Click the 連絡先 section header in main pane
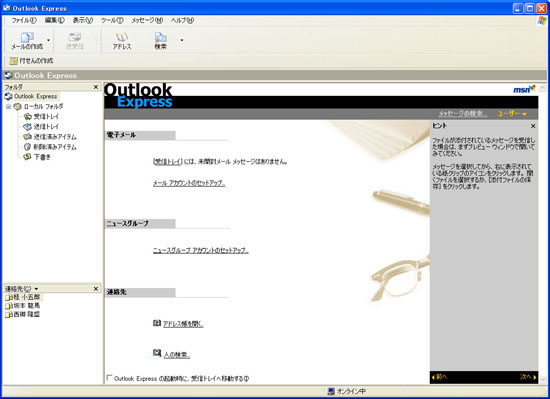 point(140,292)
